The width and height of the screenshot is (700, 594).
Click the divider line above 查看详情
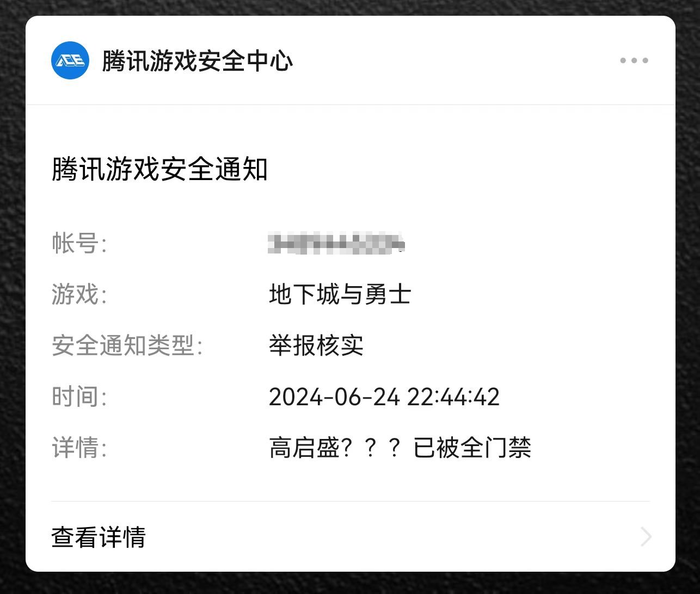pos(351,502)
